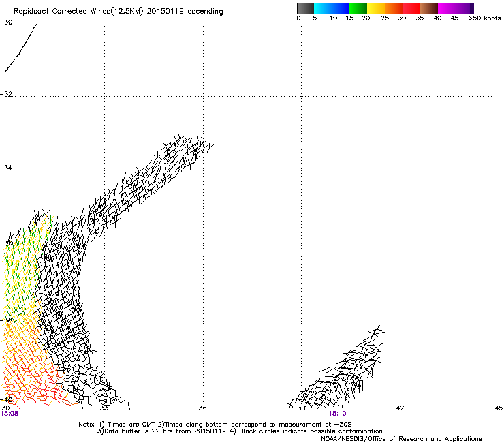Click the yellow 20-25 knots color band

(x=376, y=8)
